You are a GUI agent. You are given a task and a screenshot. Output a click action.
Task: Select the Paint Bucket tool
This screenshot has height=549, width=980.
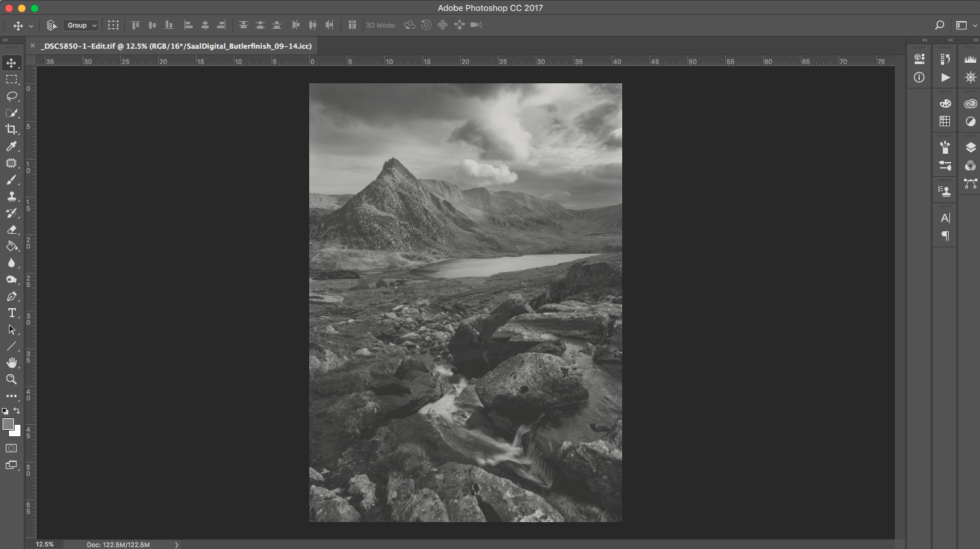click(12, 246)
